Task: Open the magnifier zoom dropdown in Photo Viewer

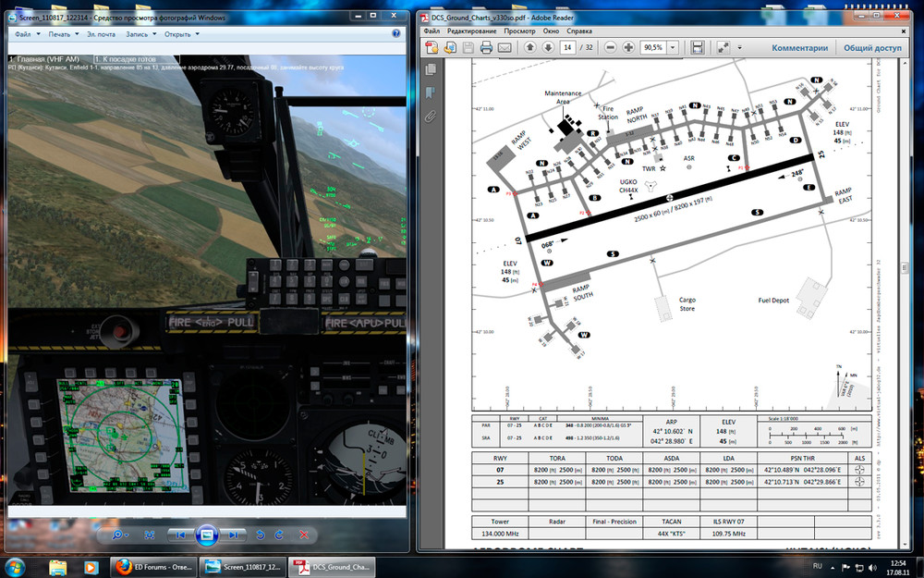Action: coord(119,535)
